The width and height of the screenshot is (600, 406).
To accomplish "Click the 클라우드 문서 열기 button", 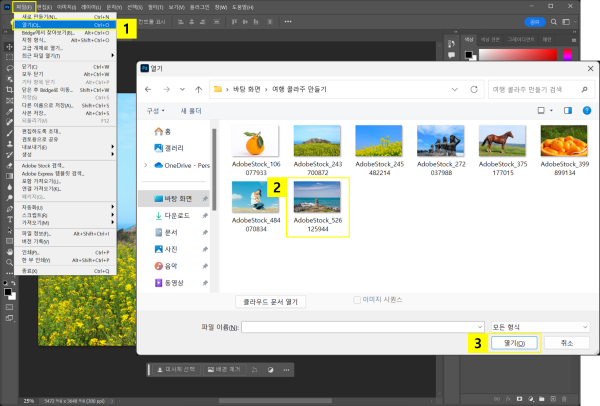I will coord(271,302).
